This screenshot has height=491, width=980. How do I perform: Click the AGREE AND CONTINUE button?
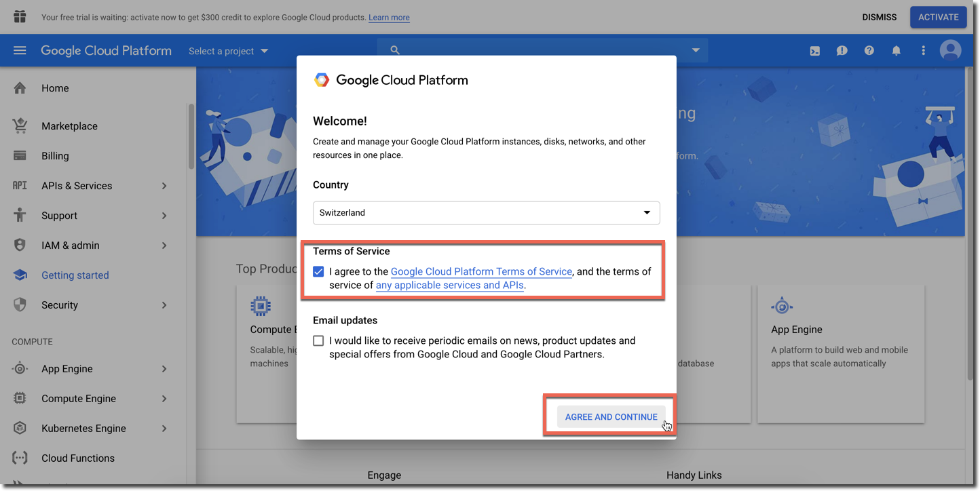(x=611, y=417)
